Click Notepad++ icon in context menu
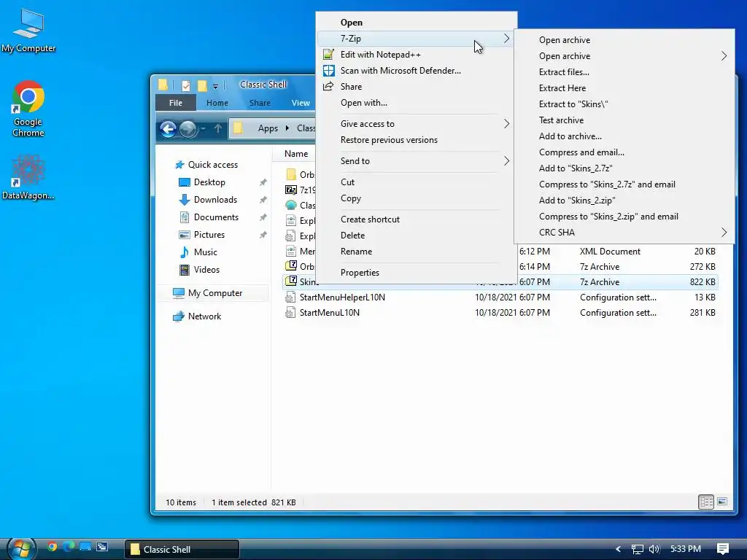This screenshot has width=747, height=560. (329, 54)
